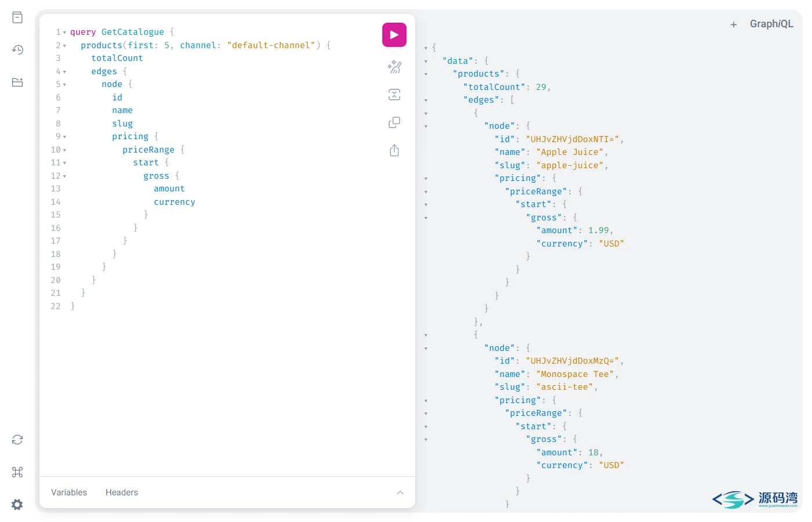Fold the priceRange block at line 10
Viewport: 812px width, 522px height.
(64, 150)
